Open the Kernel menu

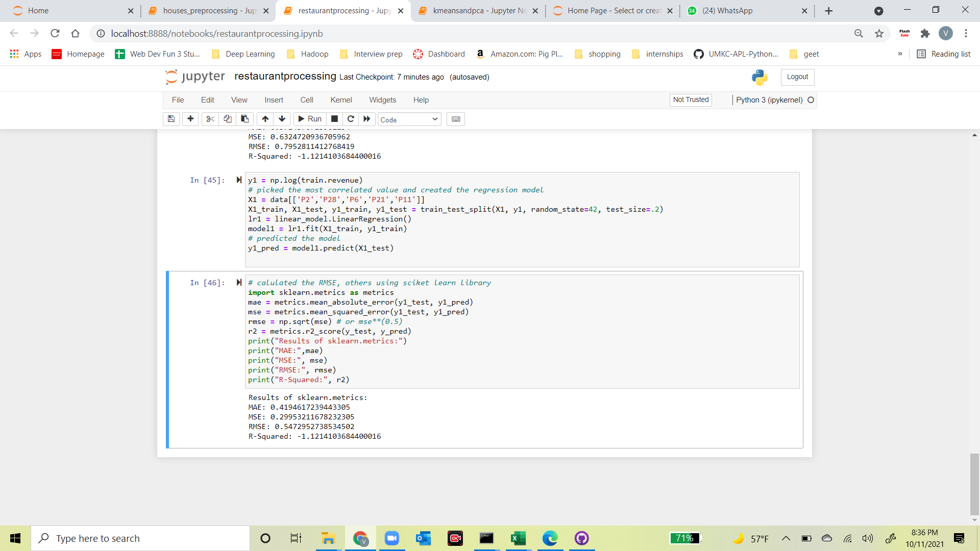[x=341, y=99]
